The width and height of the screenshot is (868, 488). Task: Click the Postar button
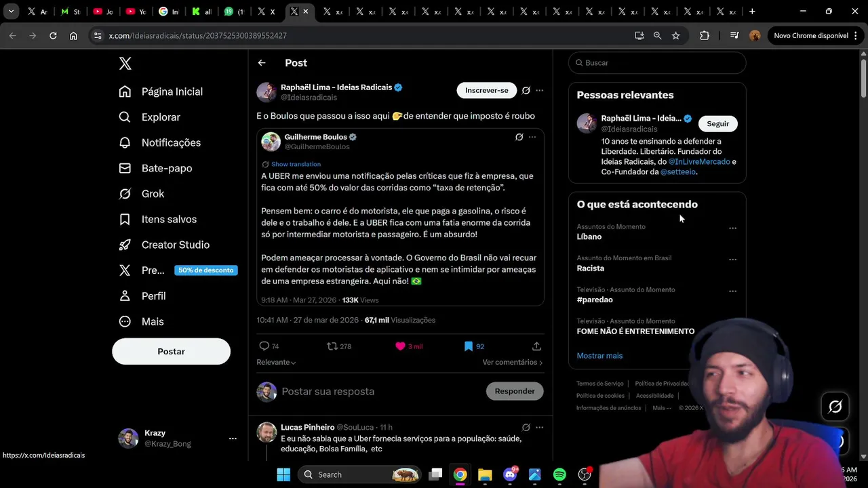[171, 351]
